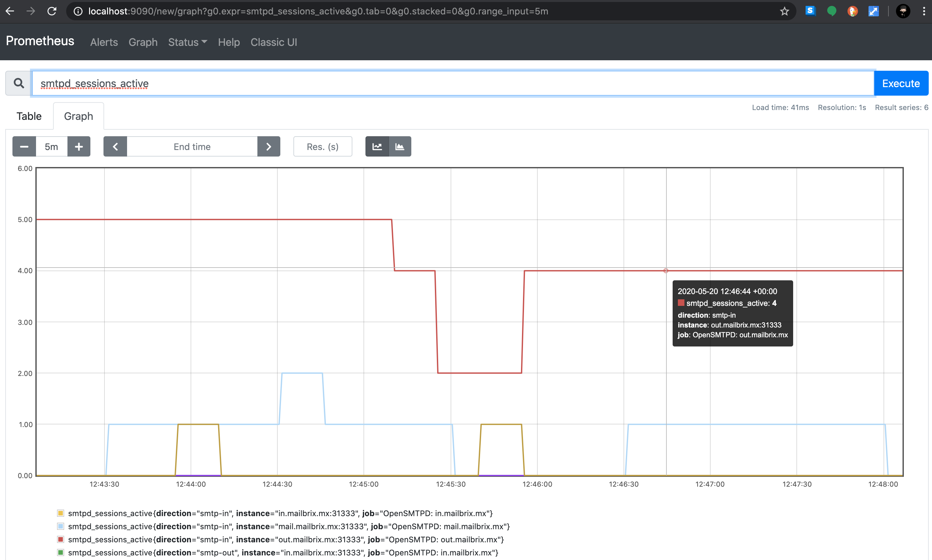Click inside the smtpd_sessions_active expression field

pos(453,83)
